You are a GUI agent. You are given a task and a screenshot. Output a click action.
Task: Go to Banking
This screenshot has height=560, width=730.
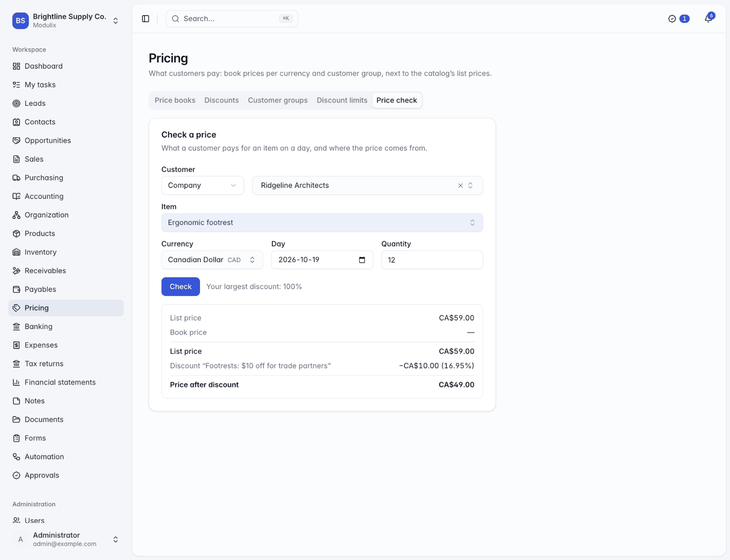66,326
